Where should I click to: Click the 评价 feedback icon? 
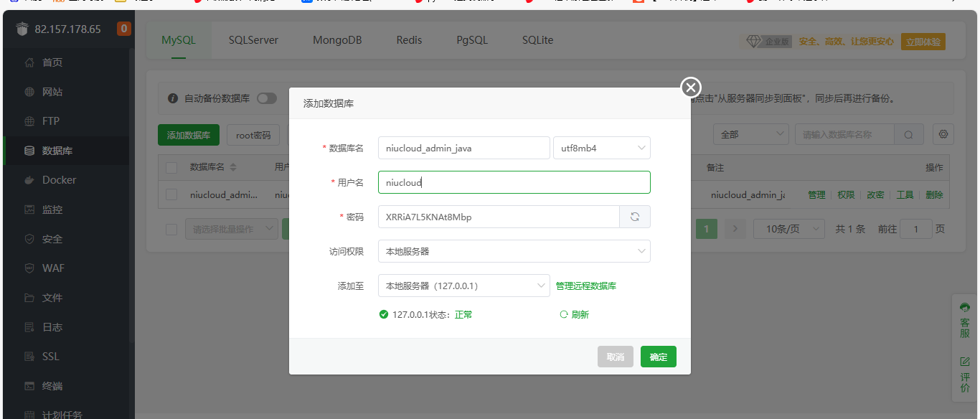coord(965,375)
